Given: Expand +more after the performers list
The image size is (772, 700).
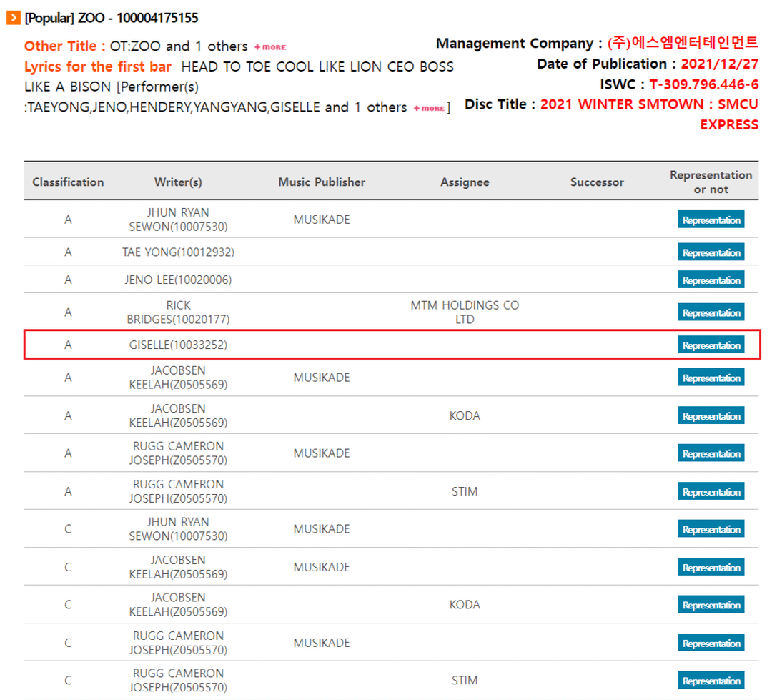Looking at the screenshot, I should pyautogui.click(x=429, y=108).
